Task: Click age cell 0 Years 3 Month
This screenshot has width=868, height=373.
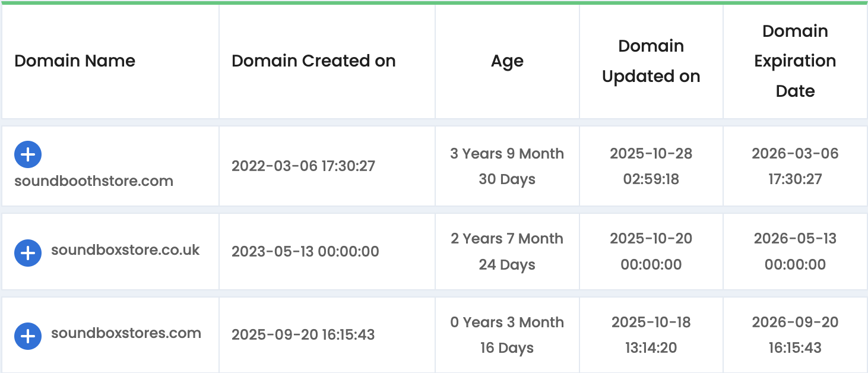Action: (507, 335)
